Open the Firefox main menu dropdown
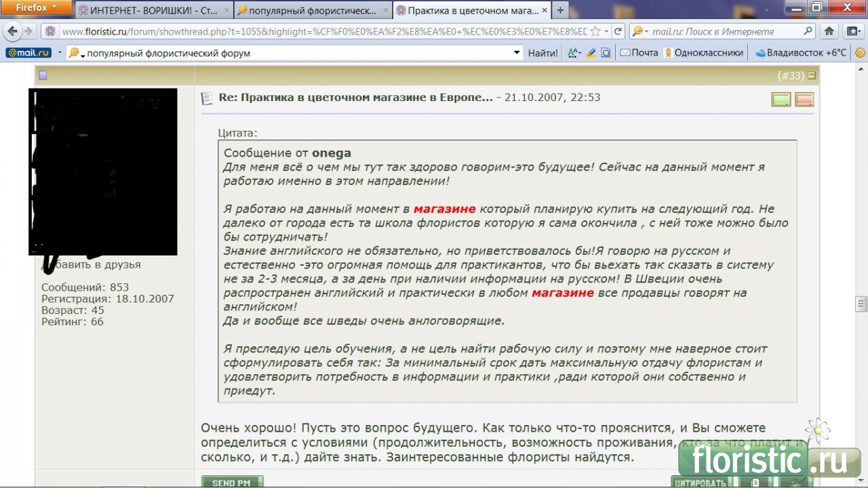 coord(36,8)
